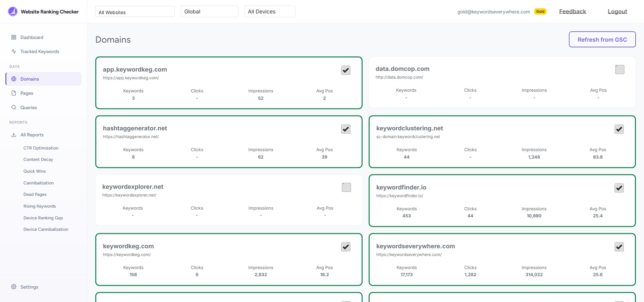This screenshot has width=644, height=302.
Task: Click https://keywordfinder.io/ URL text
Action: pos(399,196)
